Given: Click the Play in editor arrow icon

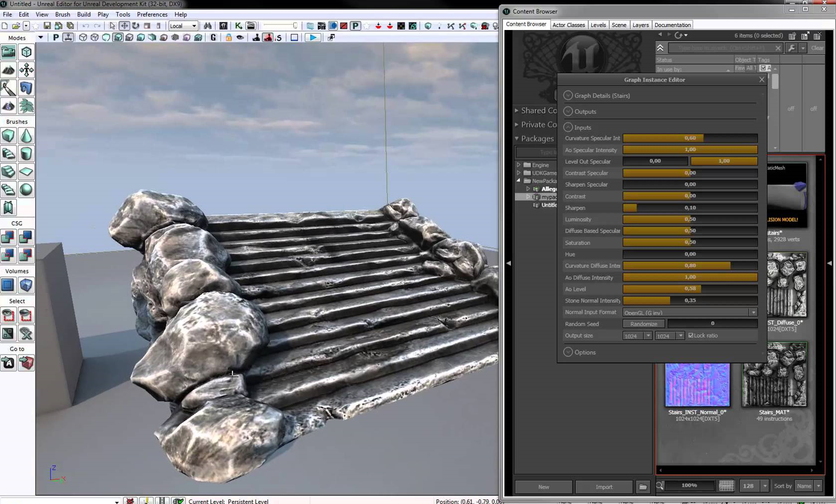Looking at the screenshot, I should click(313, 37).
